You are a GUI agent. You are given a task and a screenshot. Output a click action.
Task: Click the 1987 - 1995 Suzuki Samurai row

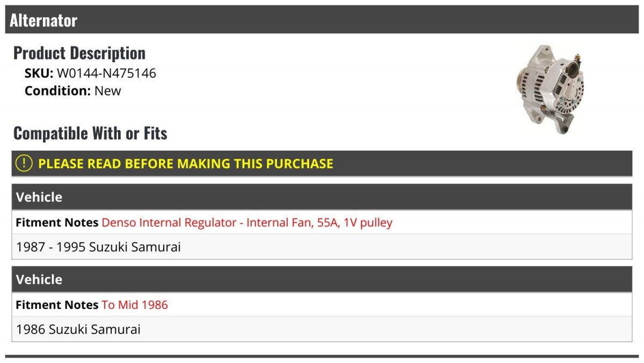click(322, 247)
